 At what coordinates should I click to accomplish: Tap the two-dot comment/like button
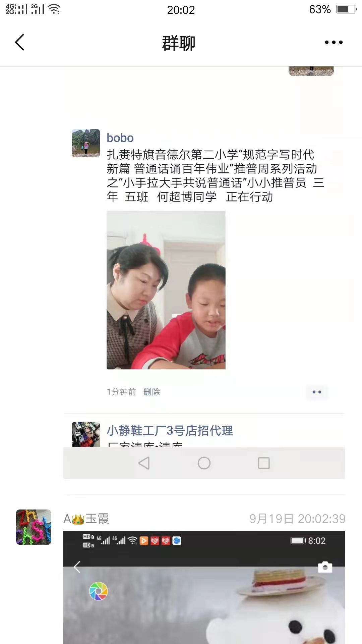coord(317,392)
